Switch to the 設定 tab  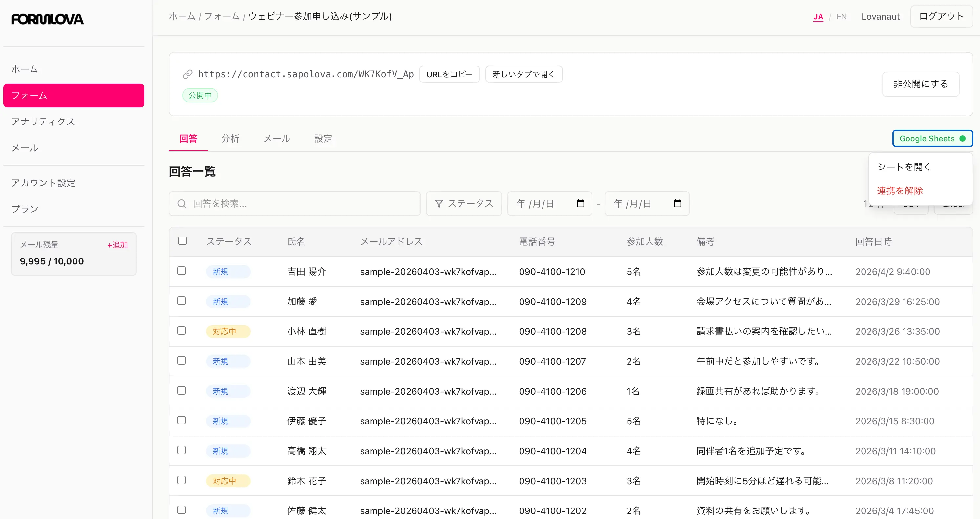[x=323, y=139]
